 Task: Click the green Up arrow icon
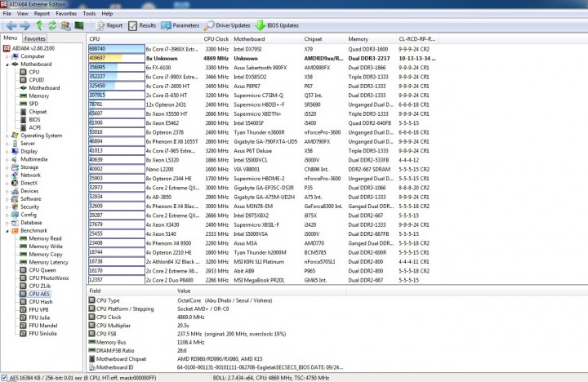(39, 25)
